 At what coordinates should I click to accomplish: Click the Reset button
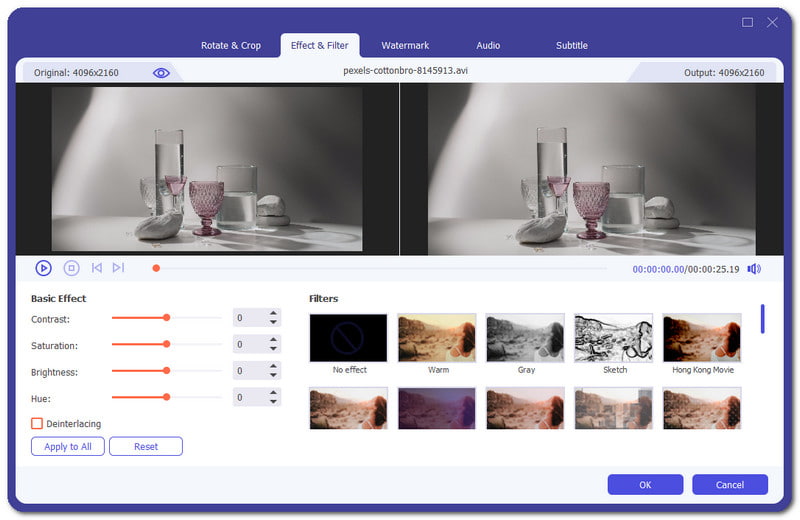click(146, 446)
